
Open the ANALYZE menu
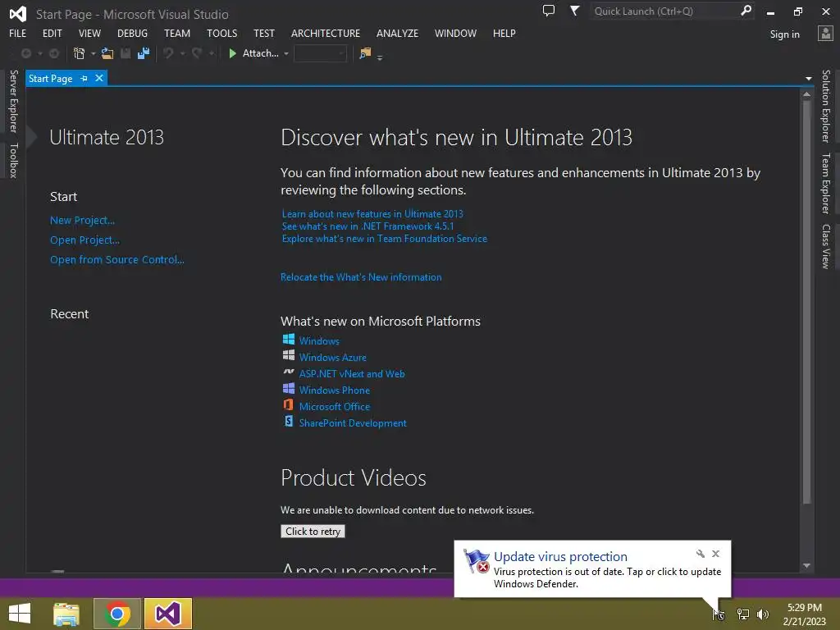pyautogui.click(x=398, y=33)
